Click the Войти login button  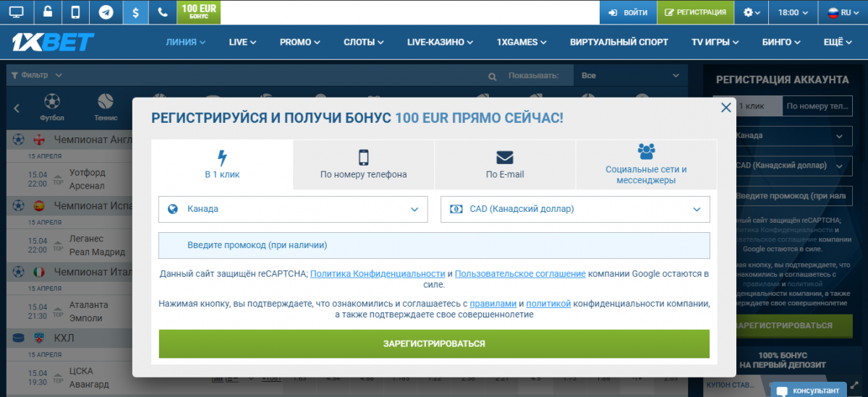coord(627,12)
